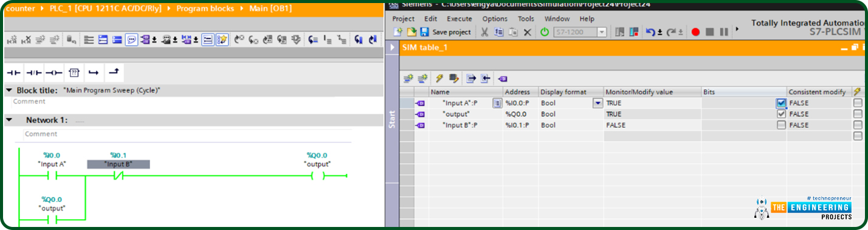Click Save project button

pos(446,32)
